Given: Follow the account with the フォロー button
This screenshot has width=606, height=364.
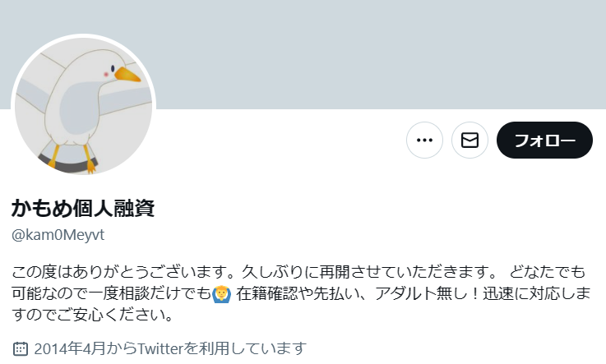Looking at the screenshot, I should [544, 141].
